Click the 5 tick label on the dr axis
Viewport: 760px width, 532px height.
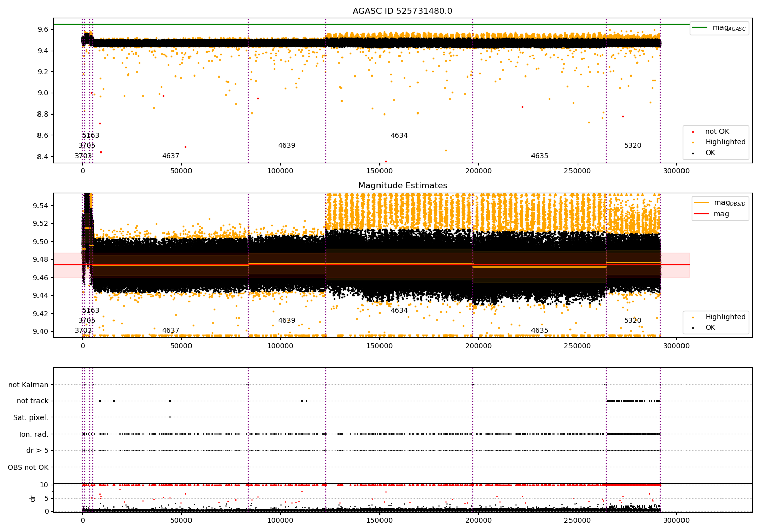(x=46, y=498)
